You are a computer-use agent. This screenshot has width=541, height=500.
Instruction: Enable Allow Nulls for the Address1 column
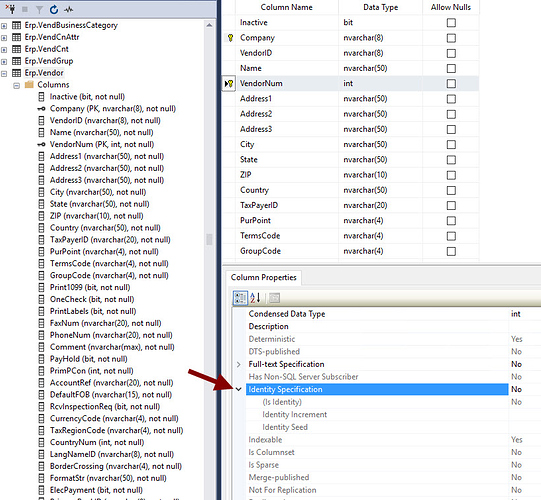(451, 99)
